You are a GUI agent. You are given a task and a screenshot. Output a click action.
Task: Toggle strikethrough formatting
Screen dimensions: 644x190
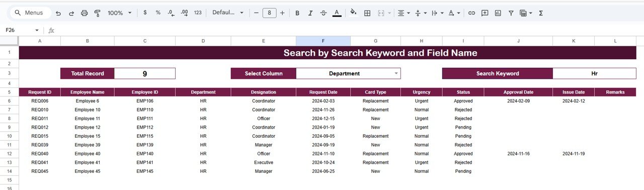324,13
